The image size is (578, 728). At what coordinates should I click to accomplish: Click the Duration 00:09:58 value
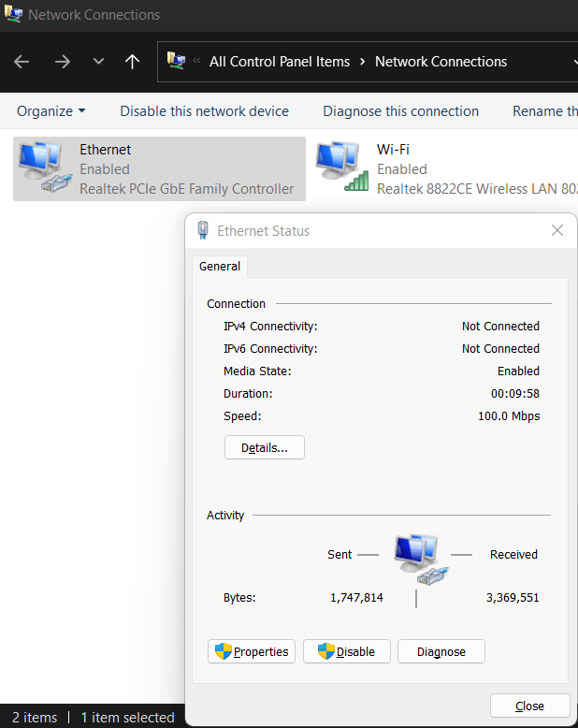pyautogui.click(x=515, y=394)
